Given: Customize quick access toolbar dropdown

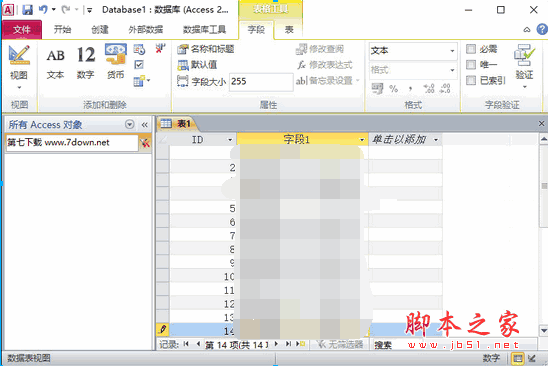Looking at the screenshot, I should coord(89,10).
